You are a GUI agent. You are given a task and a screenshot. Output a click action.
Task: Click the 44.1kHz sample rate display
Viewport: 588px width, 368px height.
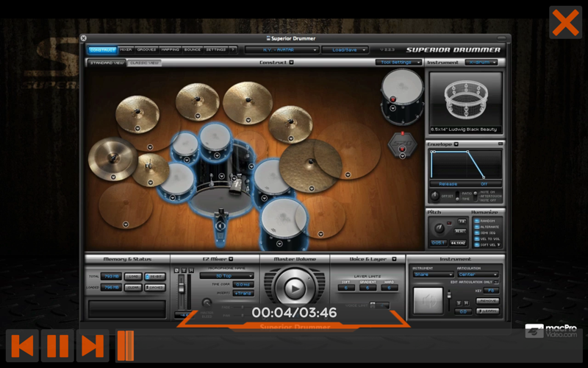coord(458,243)
